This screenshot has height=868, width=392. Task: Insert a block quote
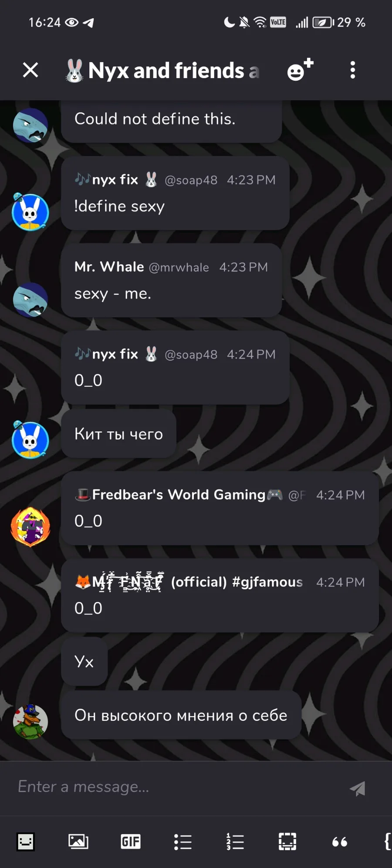340,841
